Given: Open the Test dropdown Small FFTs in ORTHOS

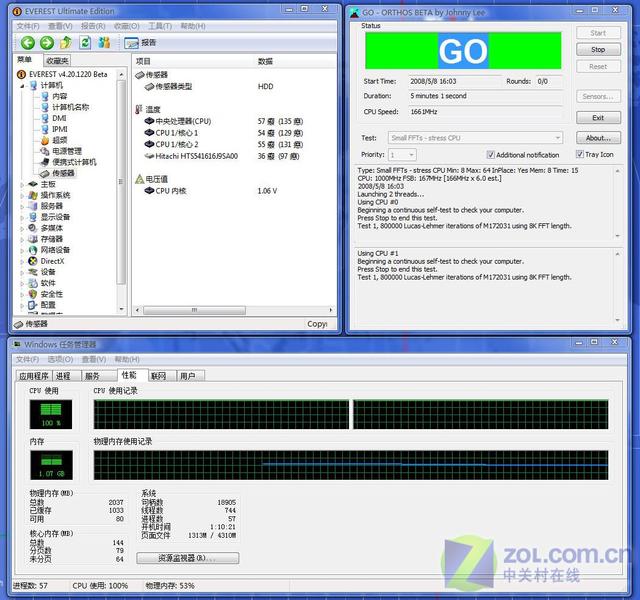Looking at the screenshot, I should coord(475,138).
